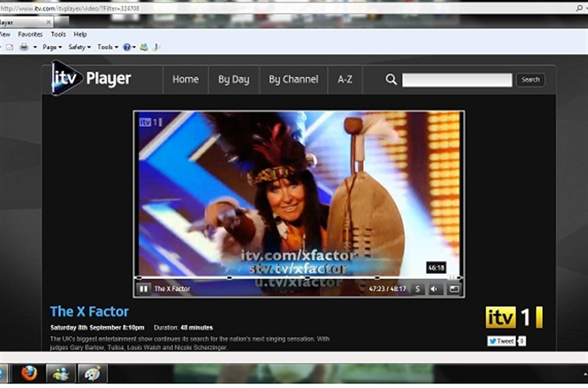Click the '48 minutes' duration text
The height and width of the screenshot is (388, 588).
[196, 328]
